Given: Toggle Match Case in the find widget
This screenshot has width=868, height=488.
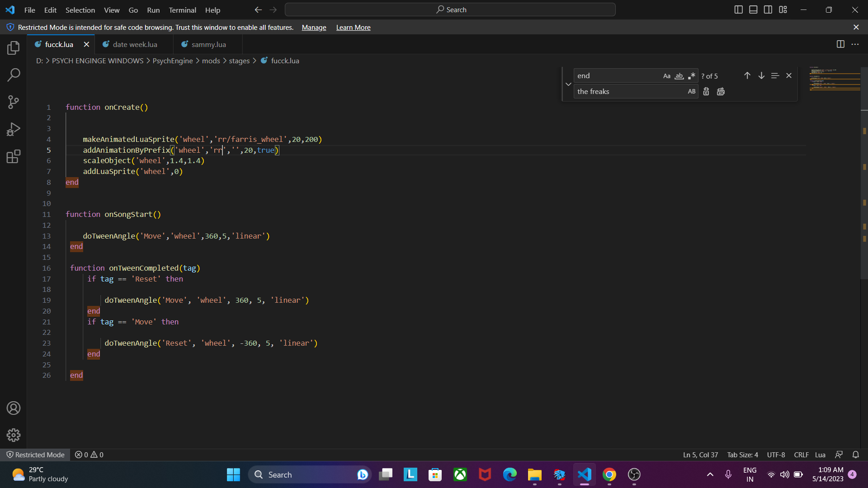Looking at the screenshot, I should (x=667, y=75).
